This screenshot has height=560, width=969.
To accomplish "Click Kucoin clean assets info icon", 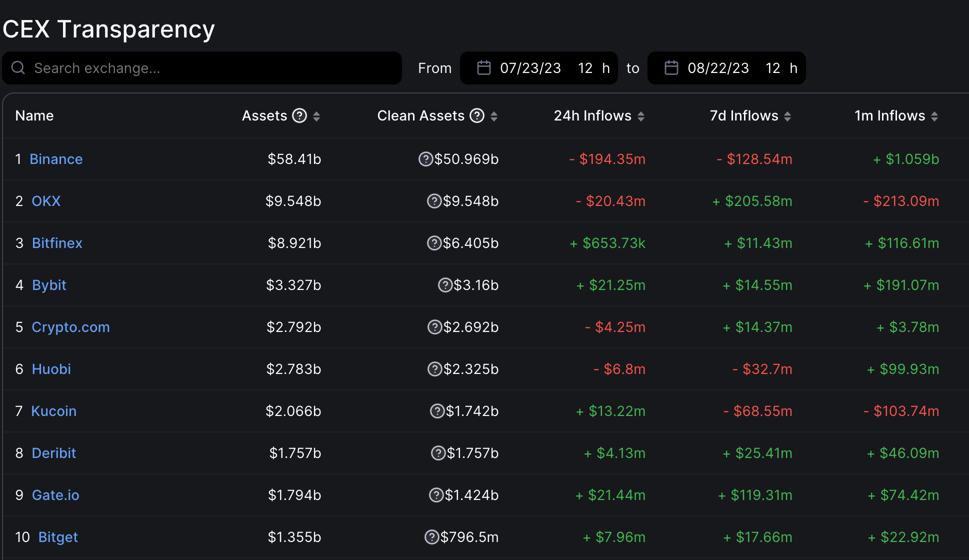I will [437, 411].
